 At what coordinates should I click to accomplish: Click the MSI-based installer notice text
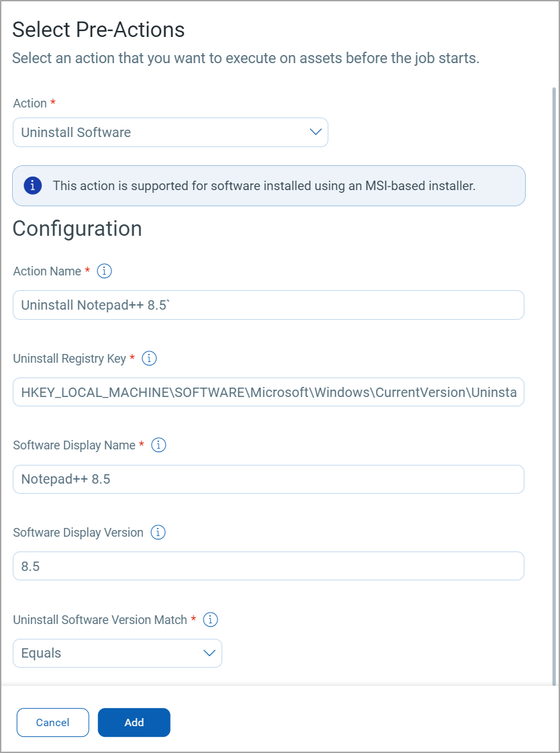coord(264,186)
